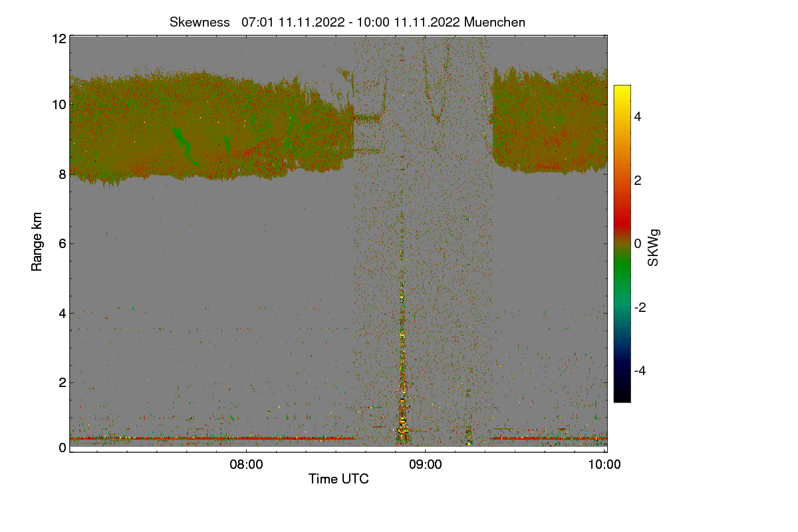Click the 10:00 time axis label
This screenshot has width=798, height=532.
605,465
